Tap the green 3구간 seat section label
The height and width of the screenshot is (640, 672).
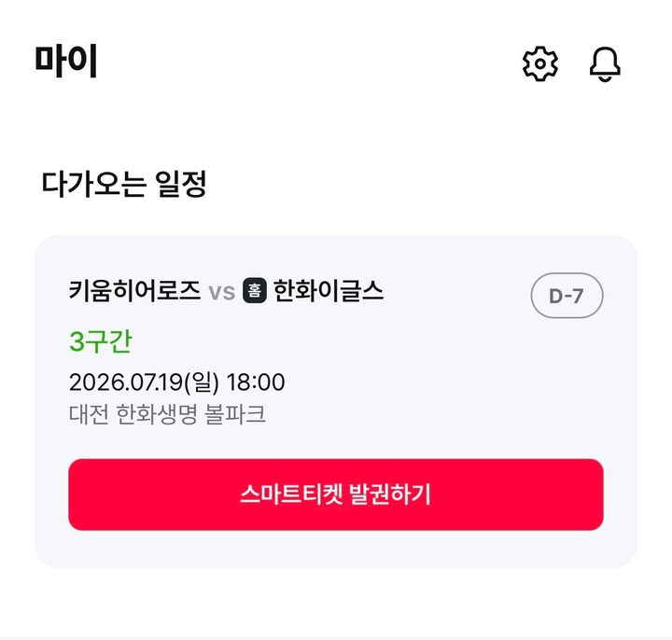point(101,341)
